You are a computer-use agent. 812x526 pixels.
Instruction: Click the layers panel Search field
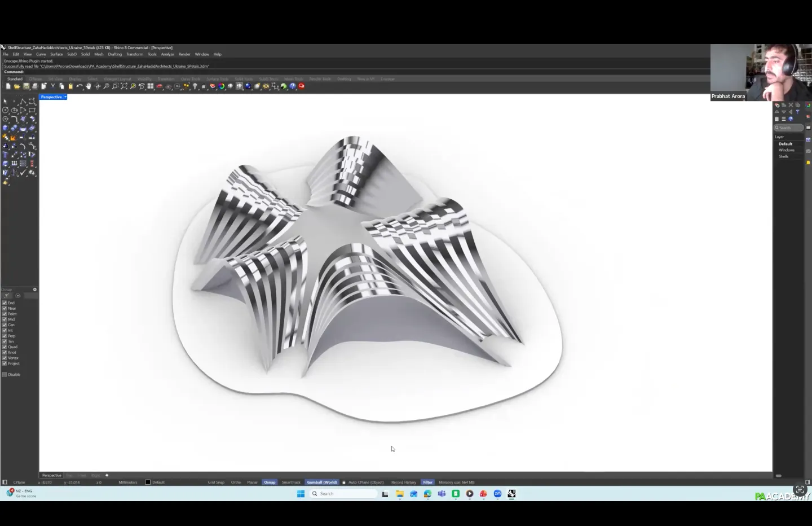(789, 128)
